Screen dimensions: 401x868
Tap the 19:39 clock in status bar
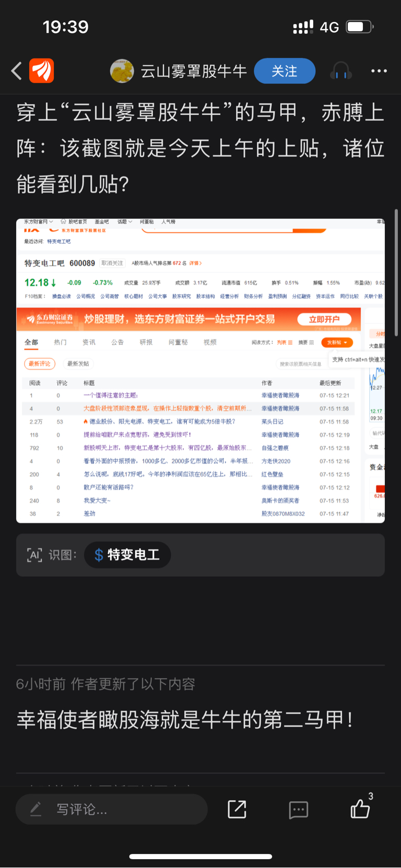coord(66,27)
